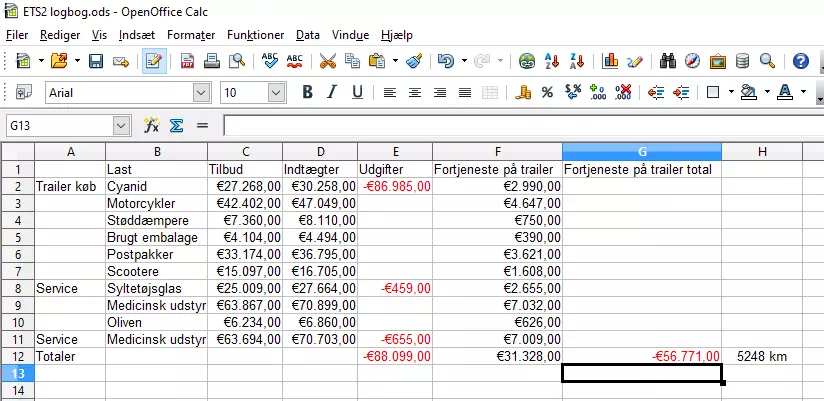The width and height of the screenshot is (824, 401).
Task: Insert Hyperlink globe icon
Action: (527, 61)
